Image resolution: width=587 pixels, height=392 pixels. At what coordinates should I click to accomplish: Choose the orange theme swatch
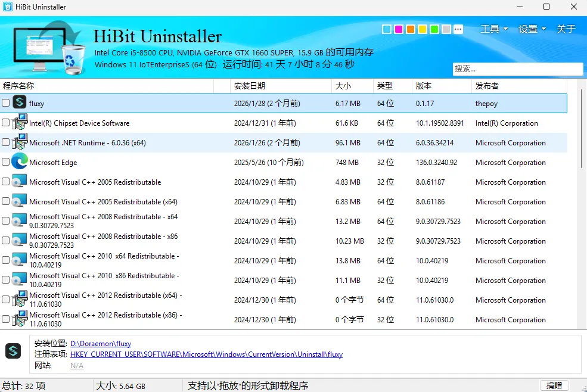(411, 29)
